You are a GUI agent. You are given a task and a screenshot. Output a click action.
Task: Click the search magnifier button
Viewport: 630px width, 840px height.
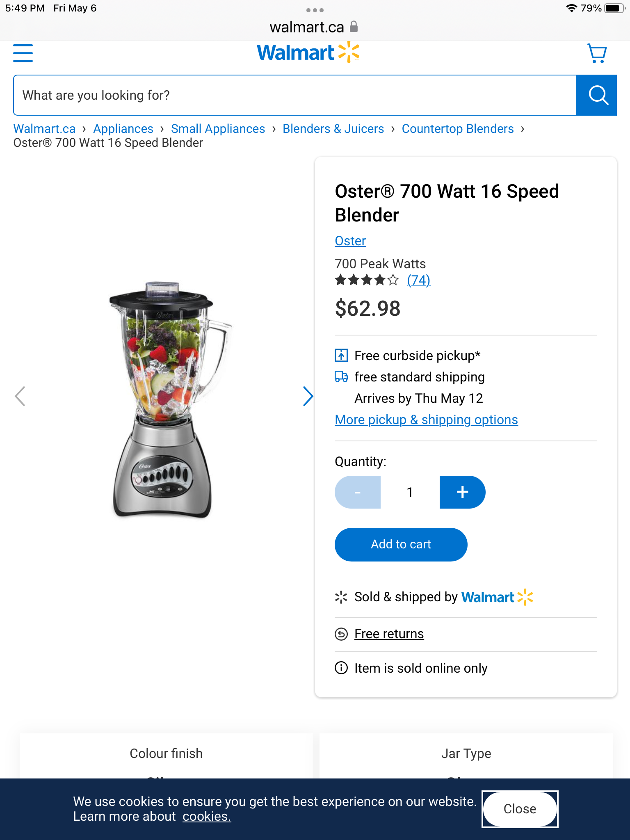click(x=596, y=95)
